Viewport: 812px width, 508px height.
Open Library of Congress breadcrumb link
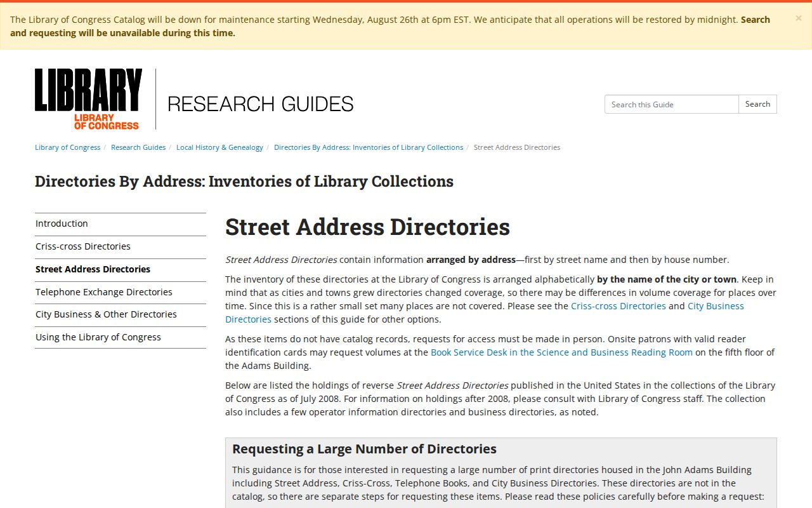click(x=67, y=147)
